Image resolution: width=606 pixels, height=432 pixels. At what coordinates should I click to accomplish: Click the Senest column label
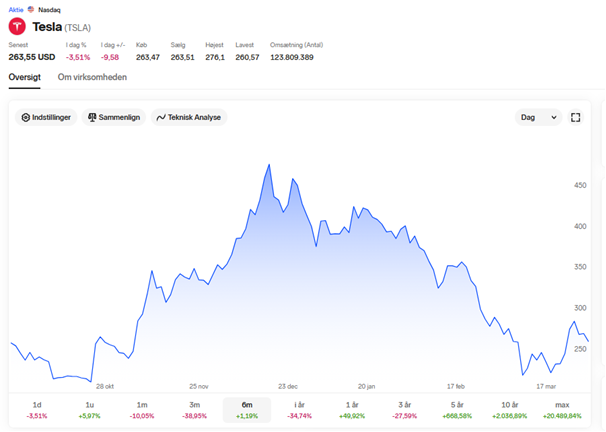(x=18, y=45)
